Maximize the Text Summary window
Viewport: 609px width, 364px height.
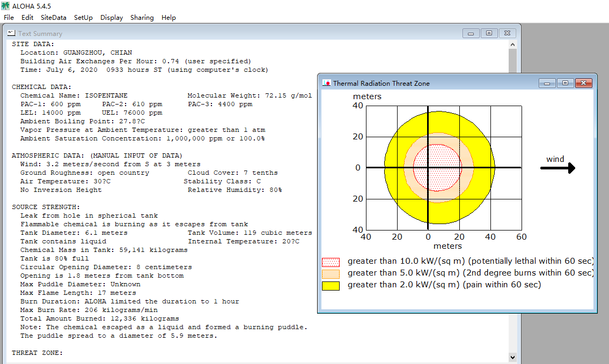(489, 33)
